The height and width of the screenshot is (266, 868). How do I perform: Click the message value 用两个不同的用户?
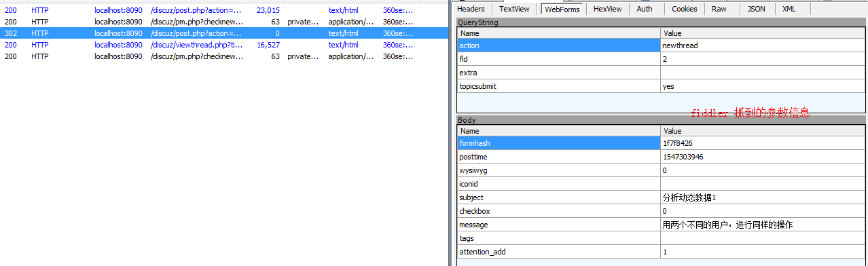click(x=763, y=225)
